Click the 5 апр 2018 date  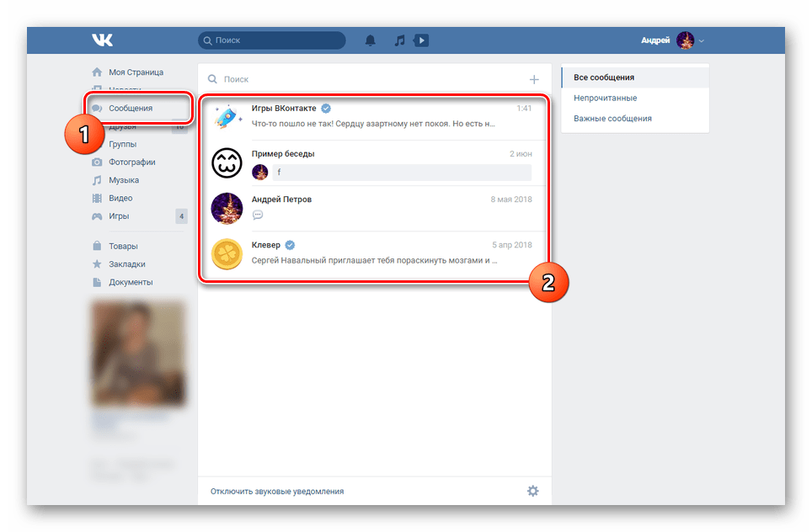coord(511,245)
